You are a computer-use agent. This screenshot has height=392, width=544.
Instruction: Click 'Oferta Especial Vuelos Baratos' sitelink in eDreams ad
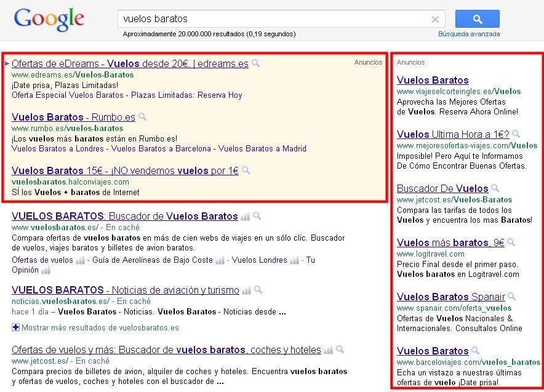68,95
